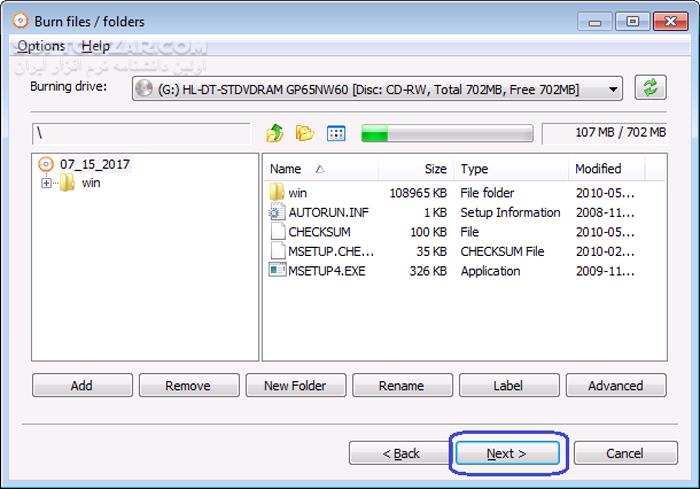
Task: Sort files by the Size column
Action: coord(416,169)
